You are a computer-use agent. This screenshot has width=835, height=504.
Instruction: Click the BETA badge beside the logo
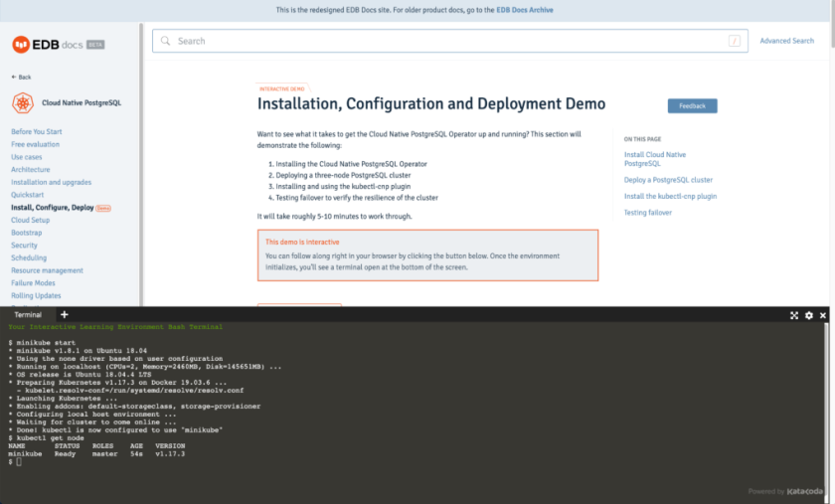[x=95, y=45]
